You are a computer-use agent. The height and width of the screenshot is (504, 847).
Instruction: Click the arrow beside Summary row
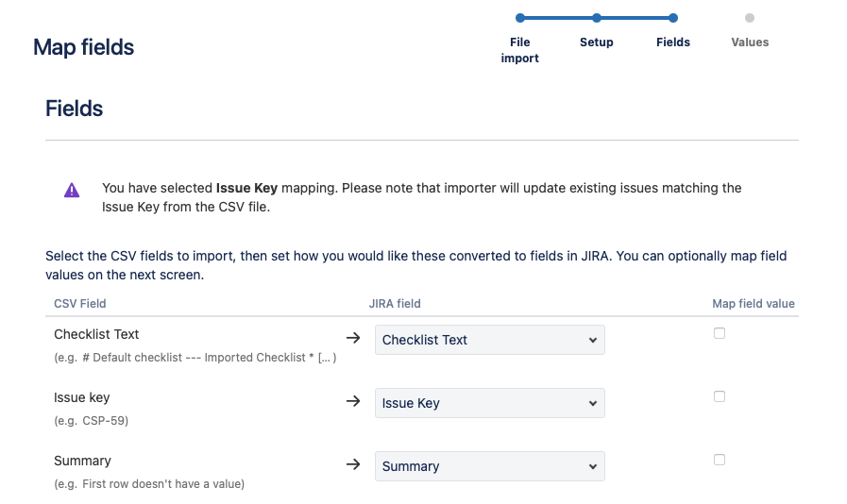[353, 464]
